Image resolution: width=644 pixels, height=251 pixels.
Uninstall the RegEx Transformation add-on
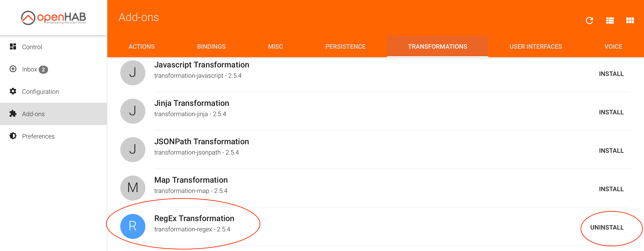pyautogui.click(x=607, y=228)
